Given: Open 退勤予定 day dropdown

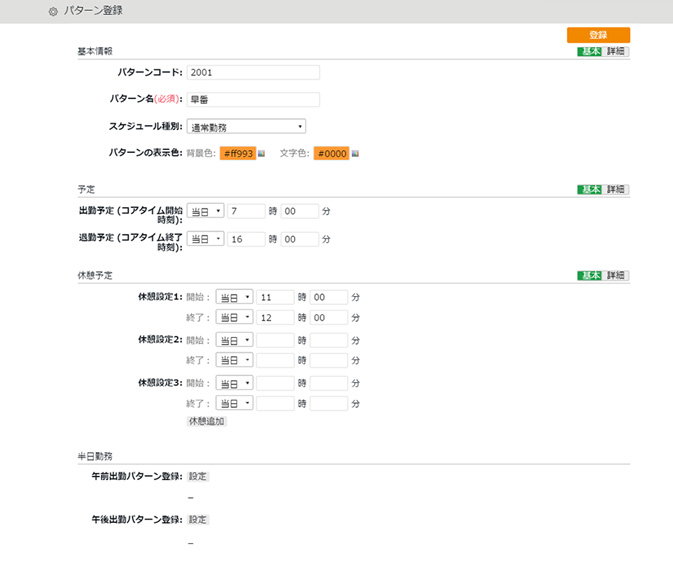Looking at the screenshot, I should [x=206, y=239].
